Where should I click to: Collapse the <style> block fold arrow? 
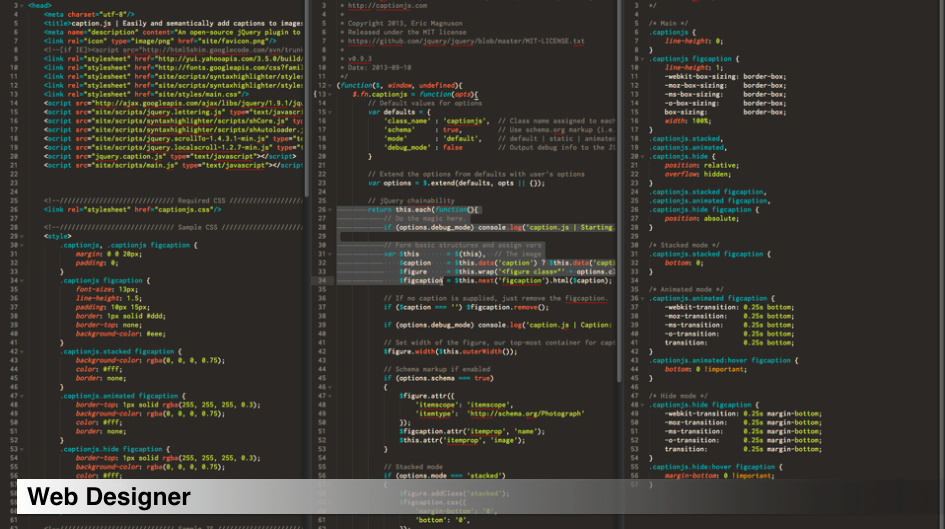[x=22, y=236]
